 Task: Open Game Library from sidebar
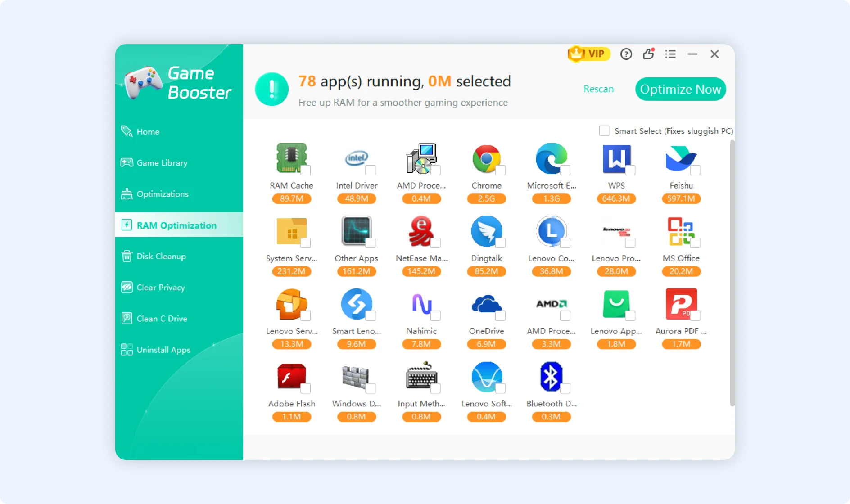179,162
